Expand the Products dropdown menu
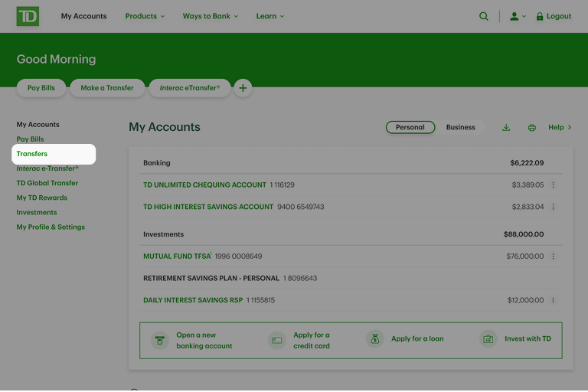Screen dimensions: 588x392 point(145,16)
